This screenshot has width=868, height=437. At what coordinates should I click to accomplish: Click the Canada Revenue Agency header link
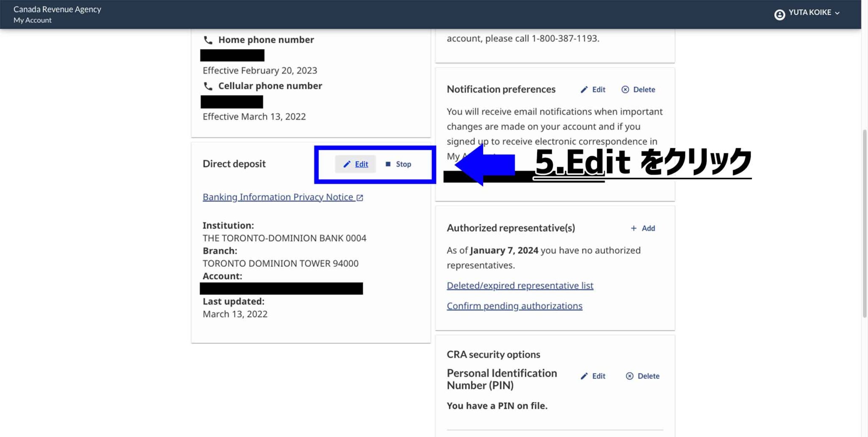tap(58, 8)
